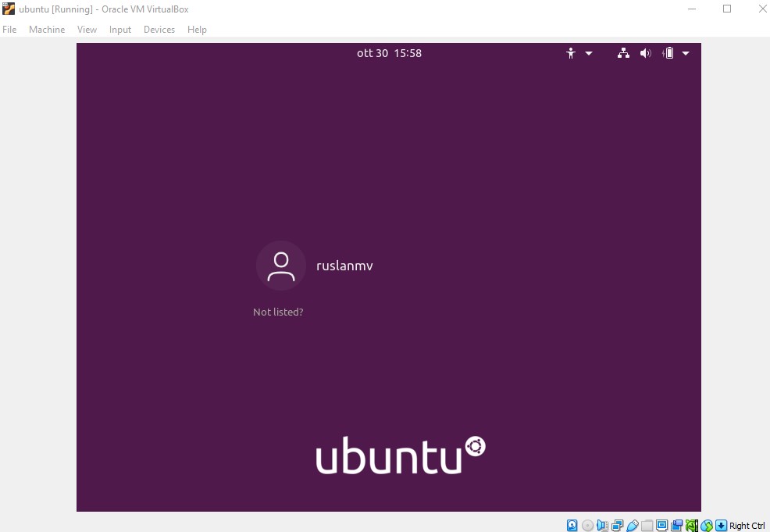This screenshot has height=532, width=770.
Task: Click the display settings indicator
Action: pyautogui.click(x=662, y=526)
